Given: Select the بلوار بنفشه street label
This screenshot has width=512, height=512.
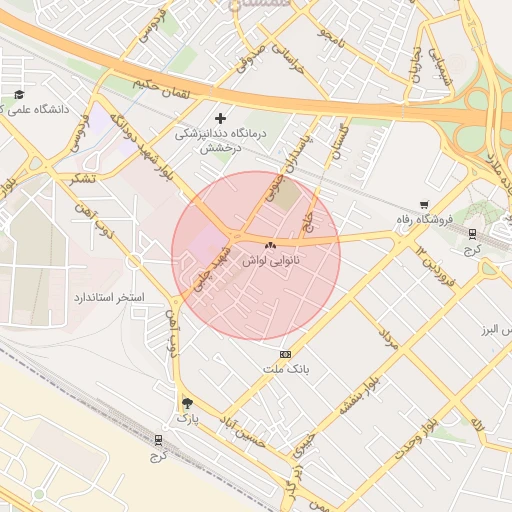Looking at the screenshot, I should 359,396.
